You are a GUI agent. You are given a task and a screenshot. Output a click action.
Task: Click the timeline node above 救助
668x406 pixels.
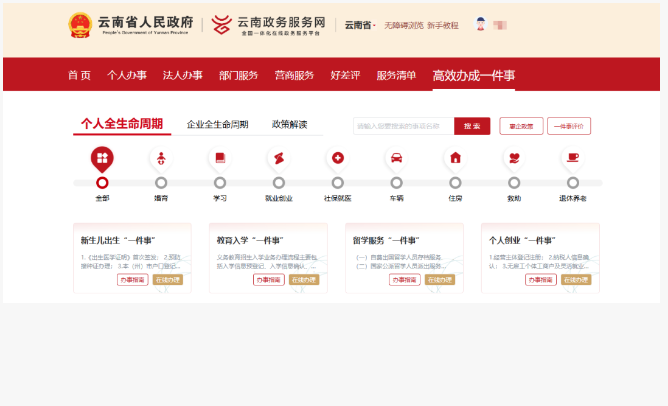(x=514, y=183)
